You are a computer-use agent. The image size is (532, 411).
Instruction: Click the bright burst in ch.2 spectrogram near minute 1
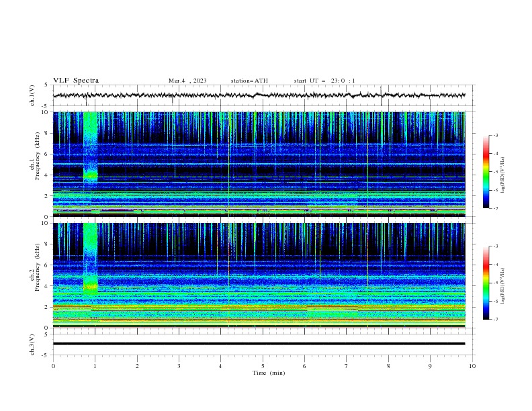(x=90, y=259)
